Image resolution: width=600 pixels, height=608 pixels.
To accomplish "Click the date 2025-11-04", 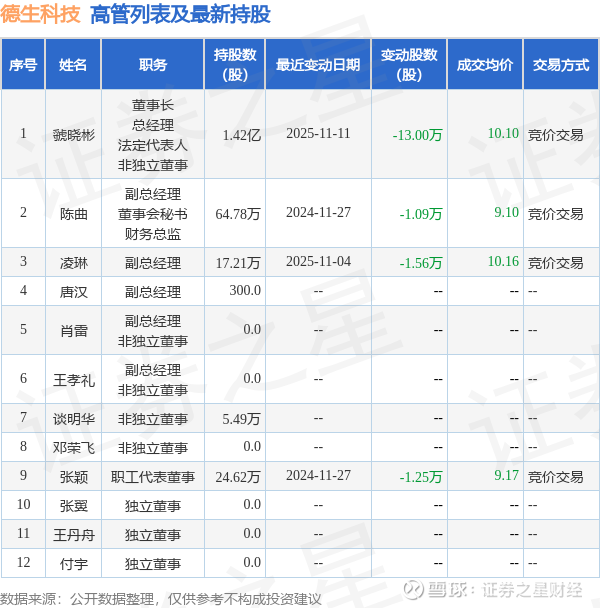I will [318, 261].
